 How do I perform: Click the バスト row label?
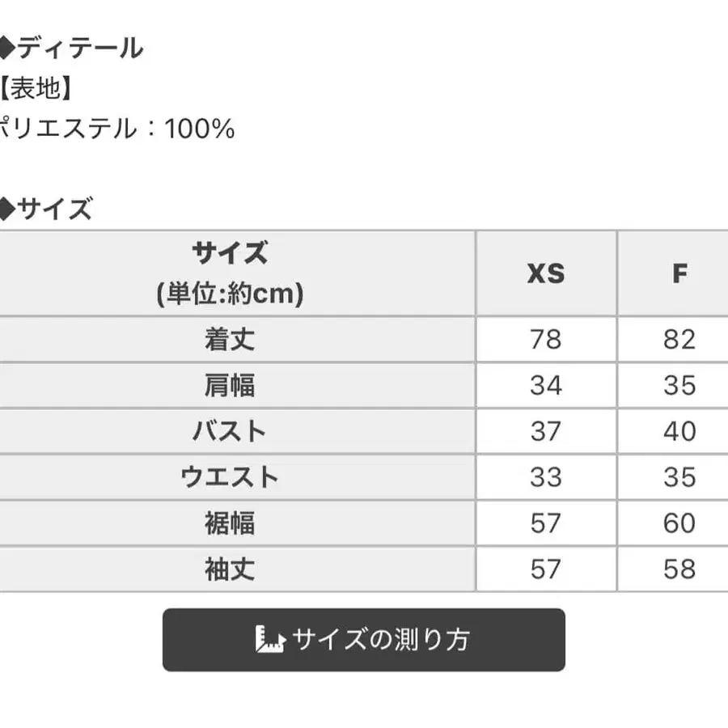(x=230, y=431)
